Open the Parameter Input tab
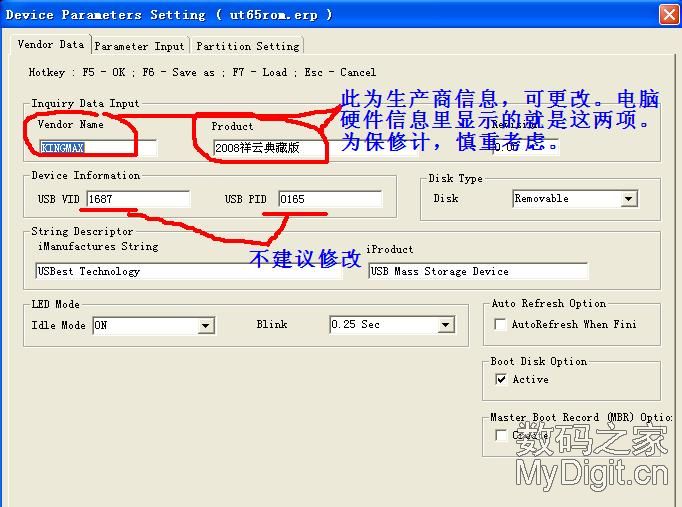The height and width of the screenshot is (507, 682). pos(140,46)
